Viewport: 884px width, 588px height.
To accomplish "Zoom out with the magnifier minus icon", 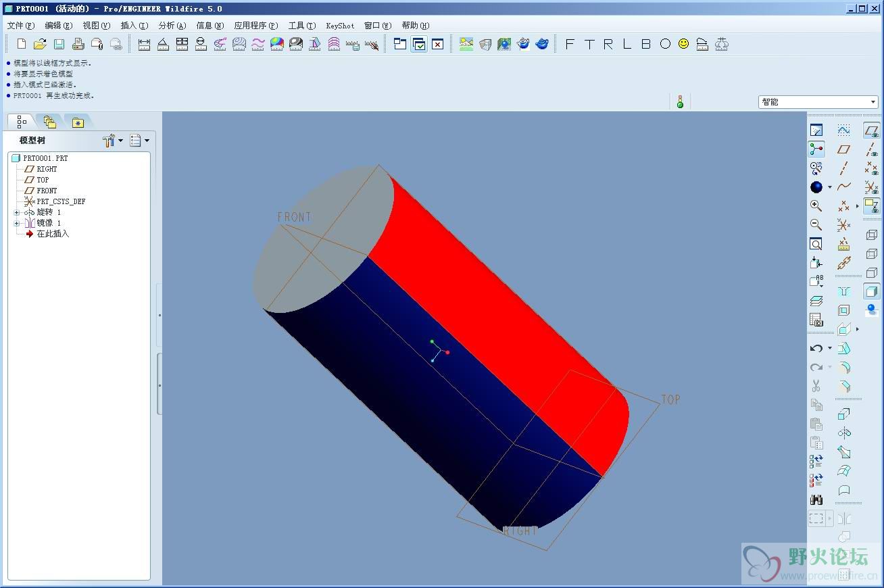I will [816, 225].
